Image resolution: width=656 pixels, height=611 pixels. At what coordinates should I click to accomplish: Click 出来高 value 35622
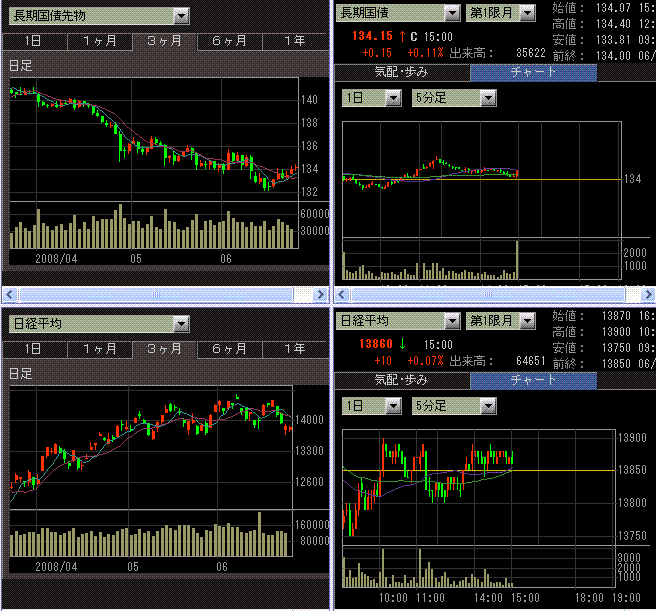click(530, 53)
